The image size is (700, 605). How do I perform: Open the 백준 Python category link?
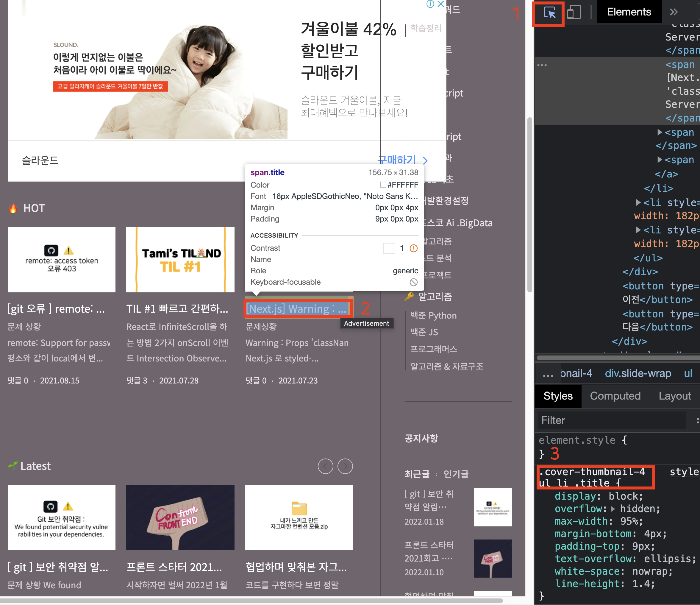(x=433, y=315)
